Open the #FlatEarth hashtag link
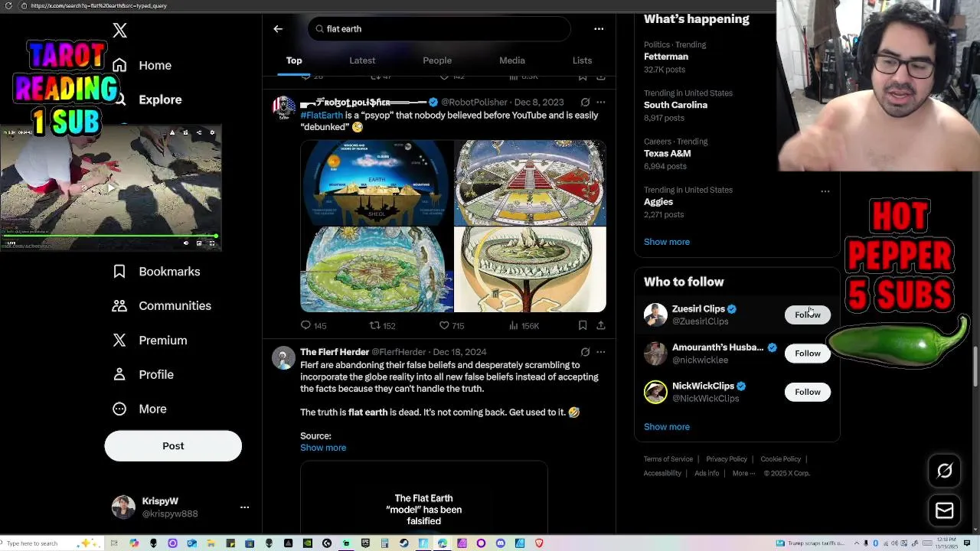The width and height of the screenshot is (980, 551). click(x=322, y=116)
